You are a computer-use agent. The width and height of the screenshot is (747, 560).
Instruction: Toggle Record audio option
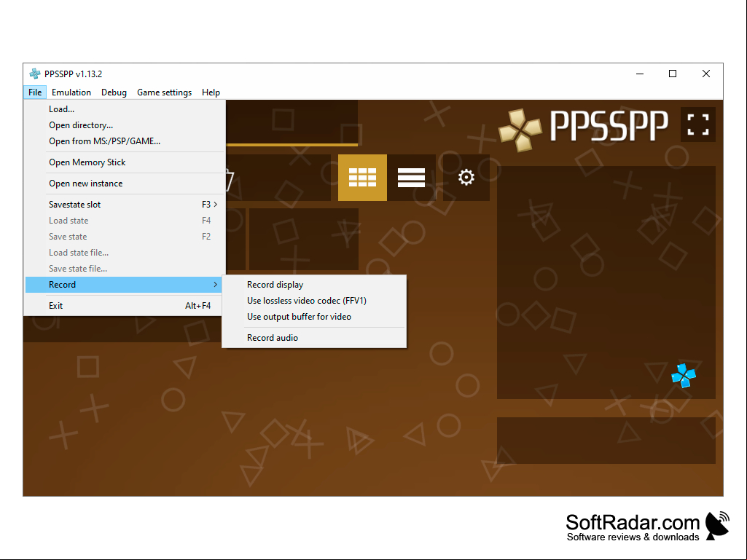point(314,338)
